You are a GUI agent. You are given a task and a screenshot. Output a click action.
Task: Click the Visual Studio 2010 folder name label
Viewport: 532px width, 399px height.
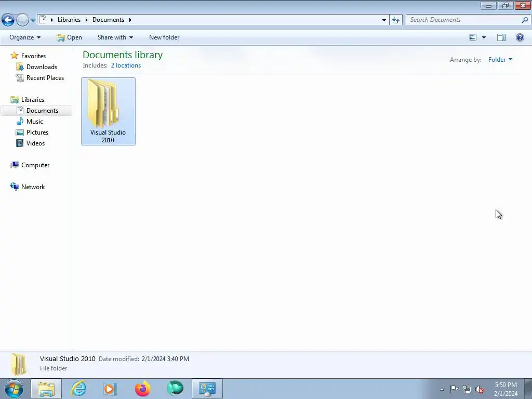point(108,136)
